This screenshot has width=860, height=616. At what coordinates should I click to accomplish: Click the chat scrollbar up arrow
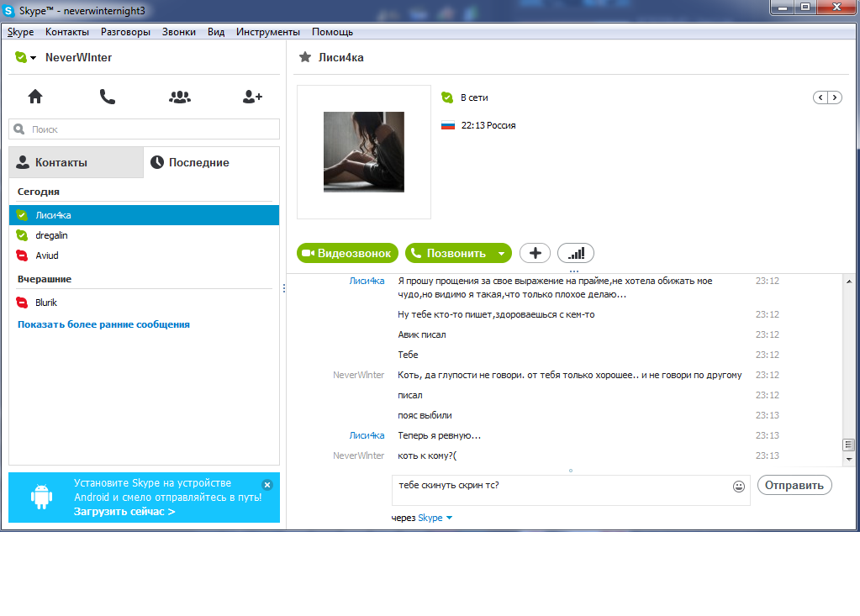849,282
